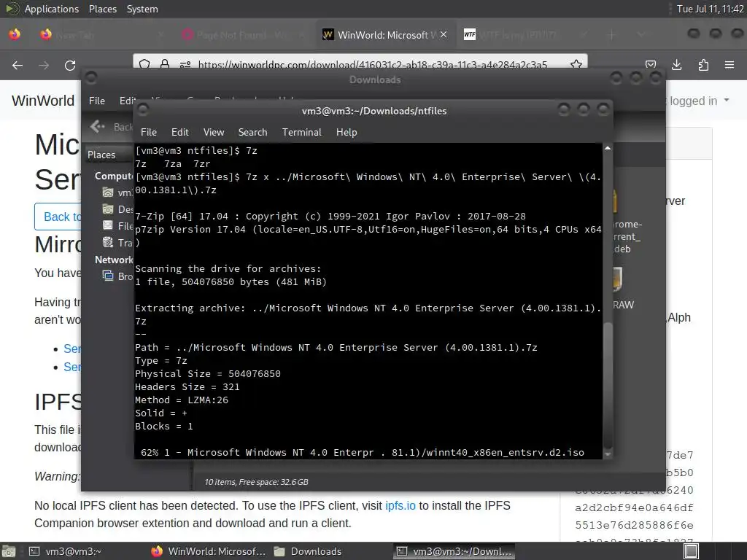Click the 62% extraction progress line
The image size is (747, 560).
[x=362, y=452]
